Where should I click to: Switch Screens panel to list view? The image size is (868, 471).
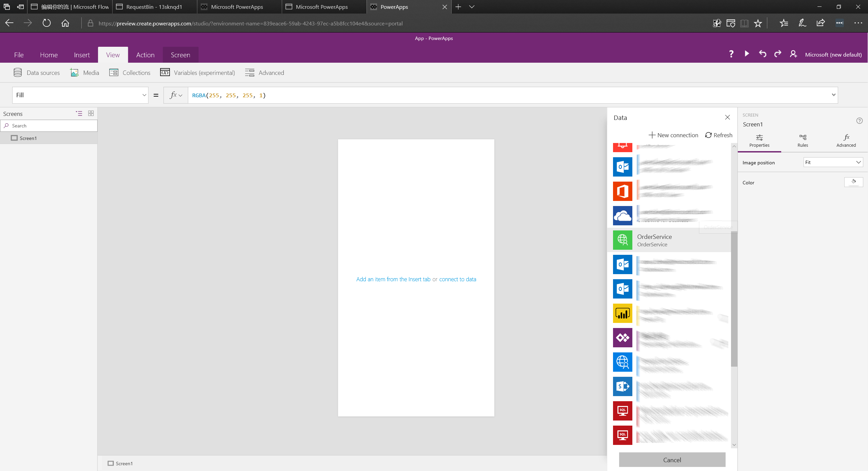pos(79,114)
